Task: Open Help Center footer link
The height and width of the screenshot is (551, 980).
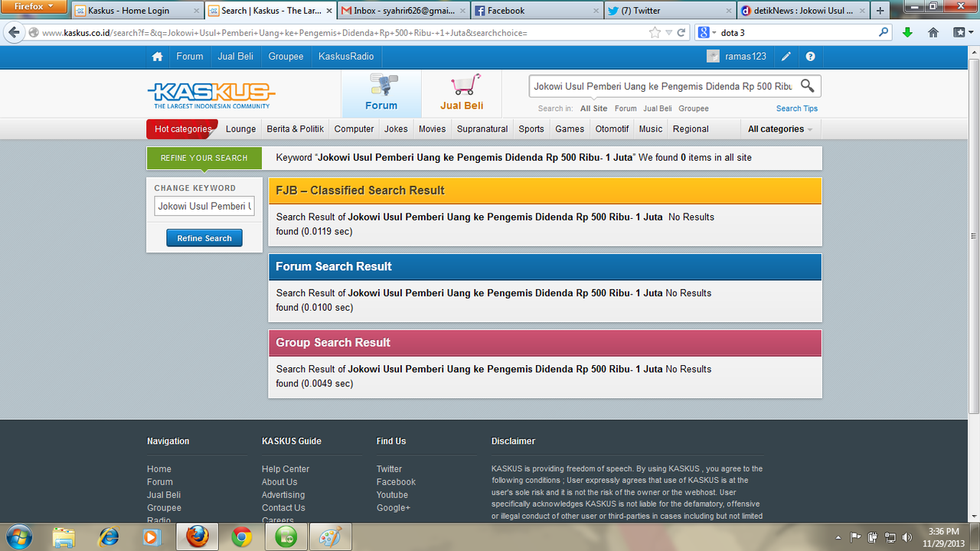Action: click(286, 469)
